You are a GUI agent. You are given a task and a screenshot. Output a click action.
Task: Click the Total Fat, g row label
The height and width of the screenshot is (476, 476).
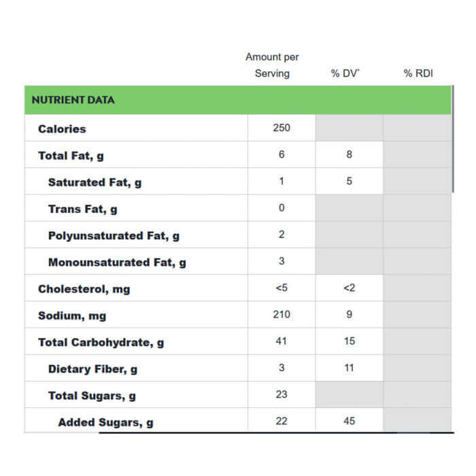point(71,156)
